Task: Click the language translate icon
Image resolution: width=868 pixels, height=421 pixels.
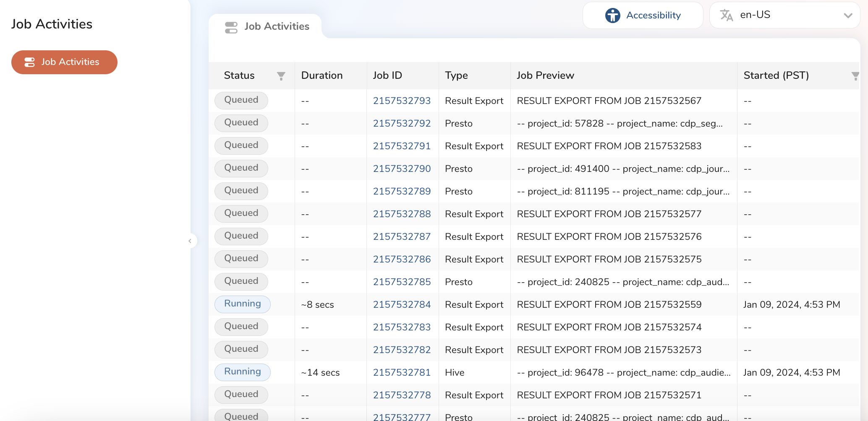Action: click(726, 16)
